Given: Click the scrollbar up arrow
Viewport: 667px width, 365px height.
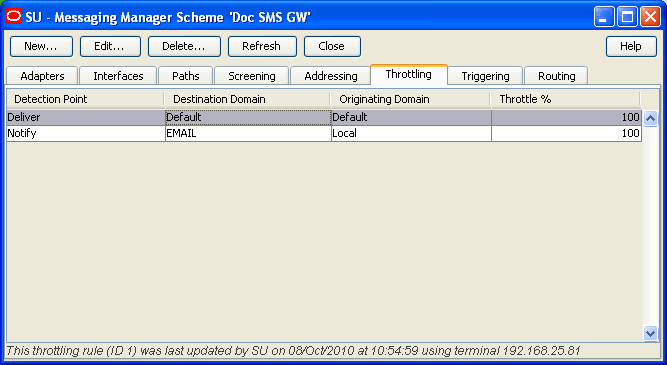Looking at the screenshot, I should click(650, 118).
